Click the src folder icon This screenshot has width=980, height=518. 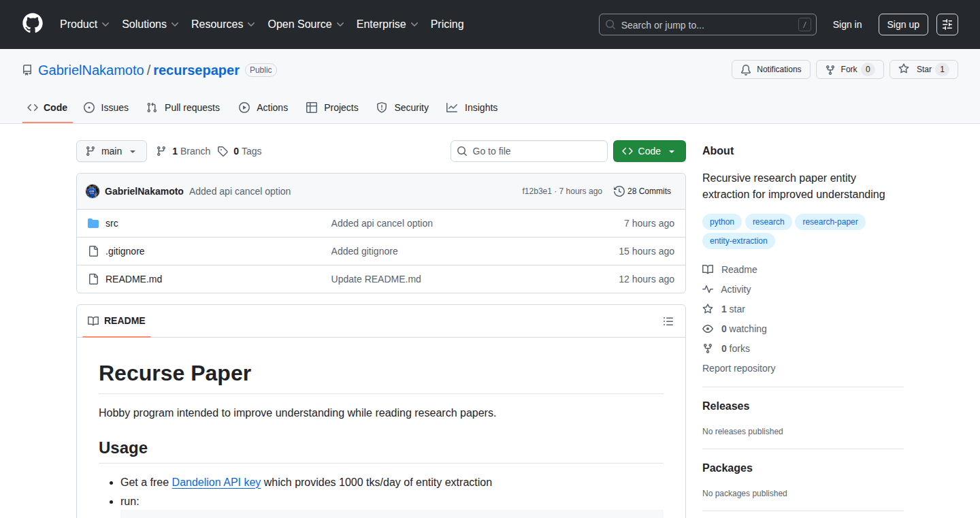click(93, 223)
